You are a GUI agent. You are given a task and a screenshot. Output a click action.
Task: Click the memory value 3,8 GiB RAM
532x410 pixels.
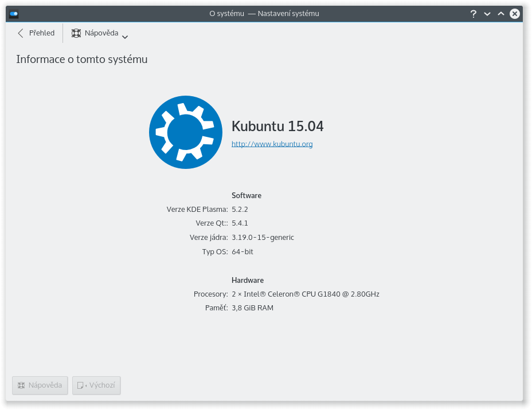tap(252, 308)
